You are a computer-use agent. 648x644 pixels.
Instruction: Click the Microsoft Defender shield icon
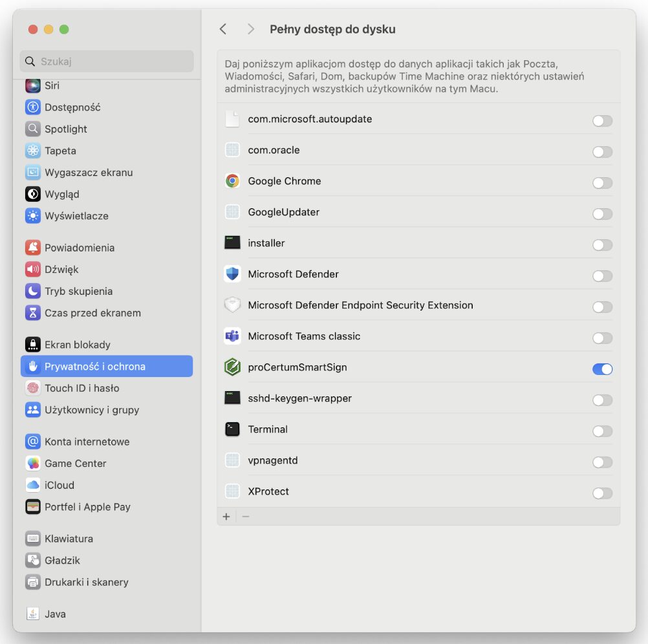232,274
